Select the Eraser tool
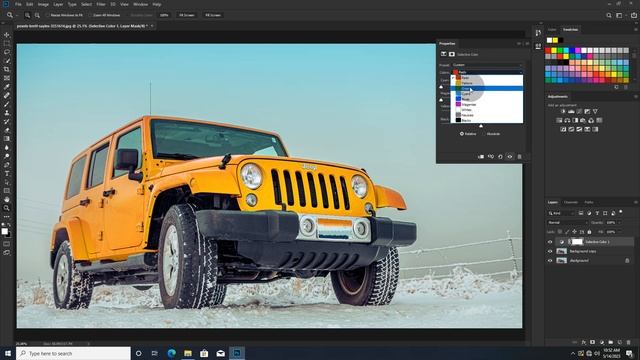 [x=7, y=130]
